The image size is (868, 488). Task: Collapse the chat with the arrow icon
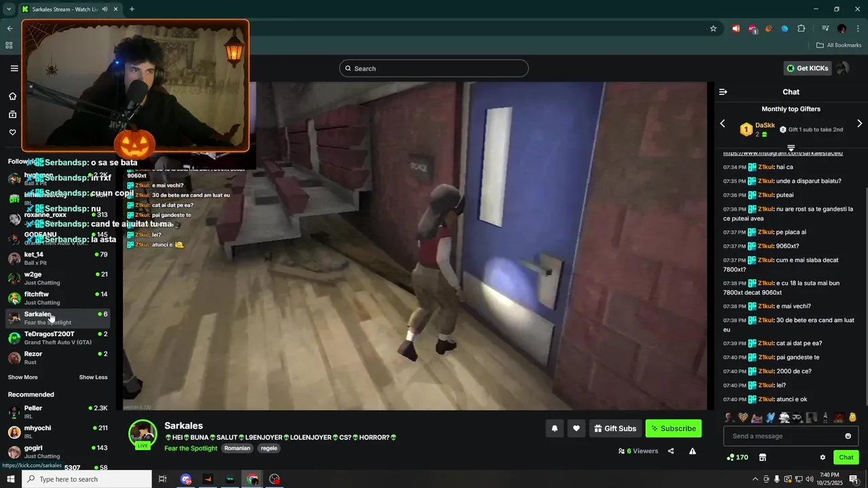click(723, 91)
